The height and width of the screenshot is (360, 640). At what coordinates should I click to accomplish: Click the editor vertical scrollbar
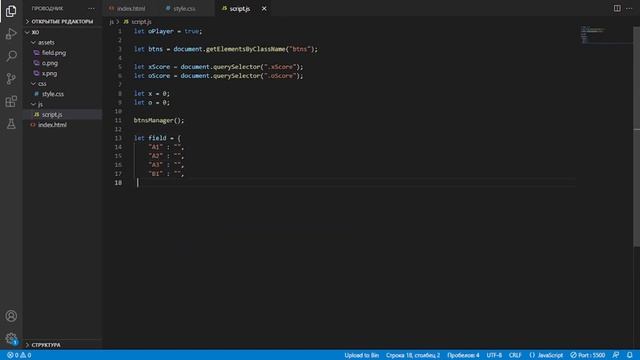point(636,137)
